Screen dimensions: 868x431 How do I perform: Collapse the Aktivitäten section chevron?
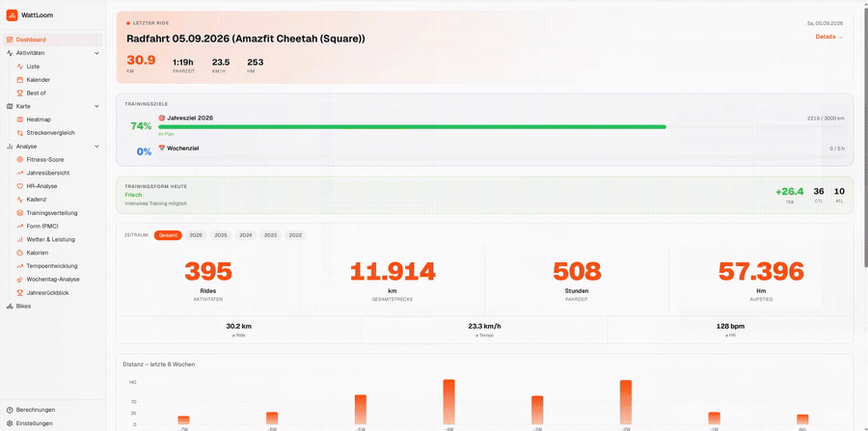[x=96, y=53]
